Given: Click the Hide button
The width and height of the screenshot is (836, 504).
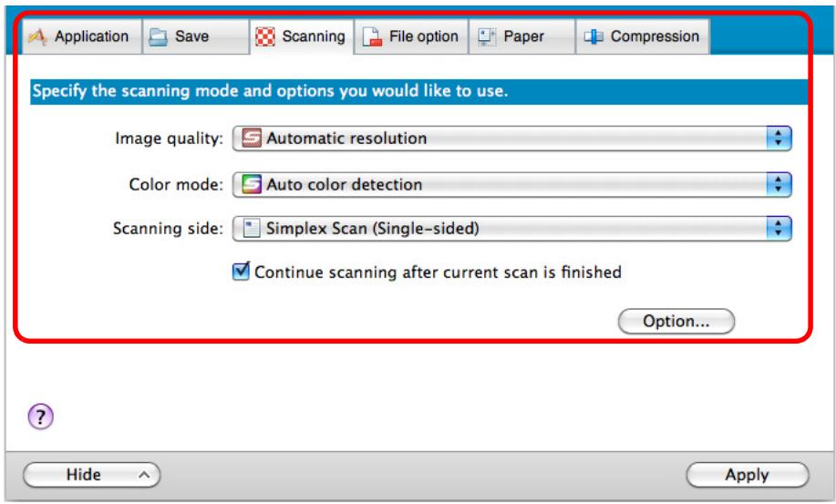Looking at the screenshot, I should pyautogui.click(x=92, y=474).
